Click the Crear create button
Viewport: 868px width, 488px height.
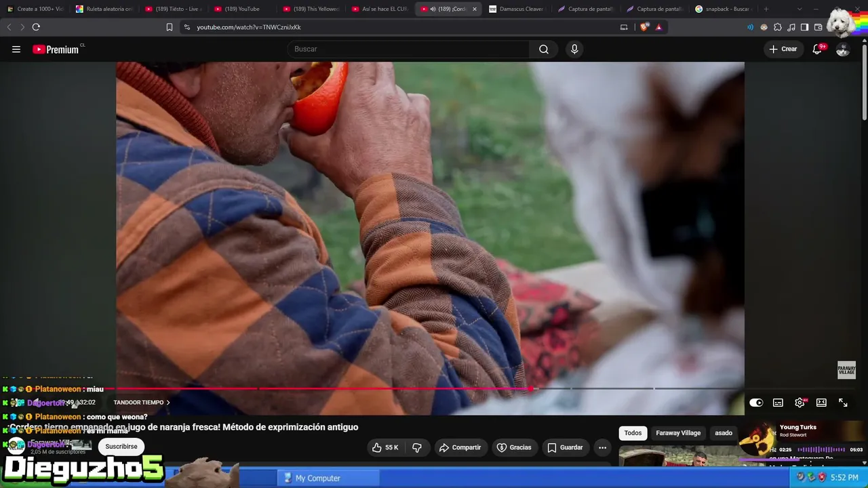click(x=783, y=49)
